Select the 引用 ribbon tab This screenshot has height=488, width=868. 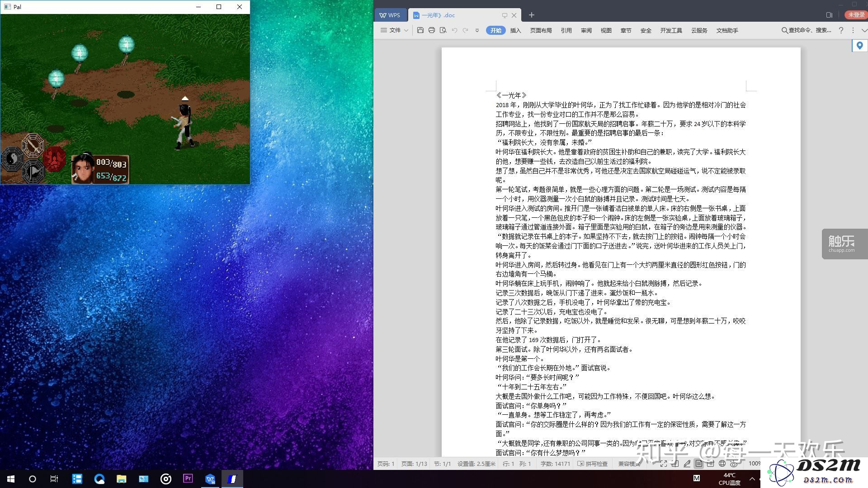pos(566,30)
